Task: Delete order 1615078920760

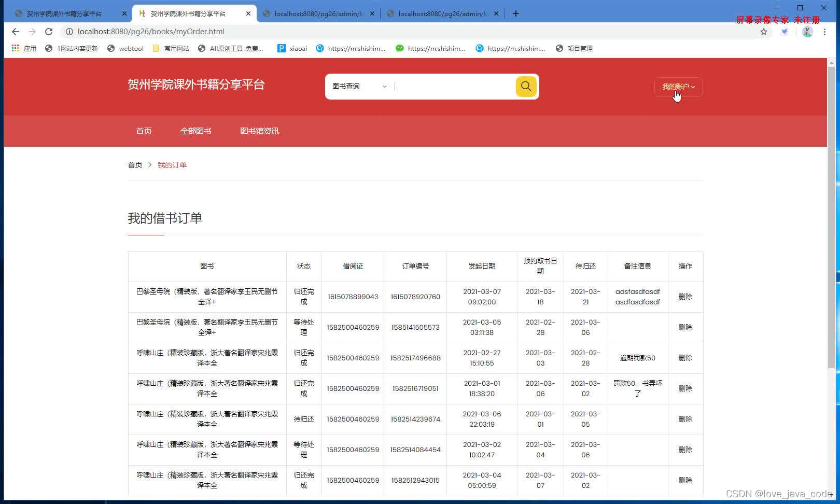Action: coord(685,297)
